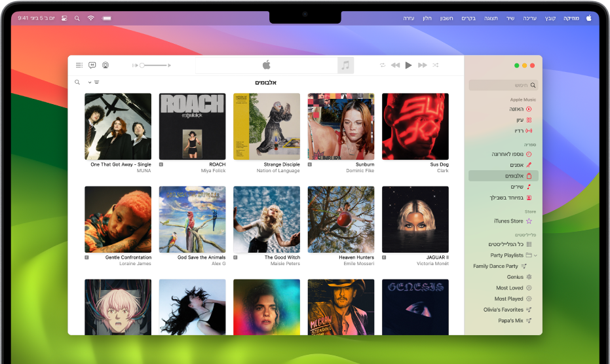Open the Genius playlist
The image size is (610, 364).
(519, 278)
